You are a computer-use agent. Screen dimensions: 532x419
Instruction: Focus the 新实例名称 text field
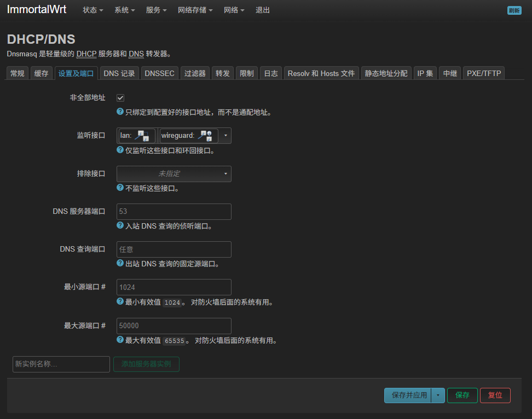pyautogui.click(x=61, y=364)
